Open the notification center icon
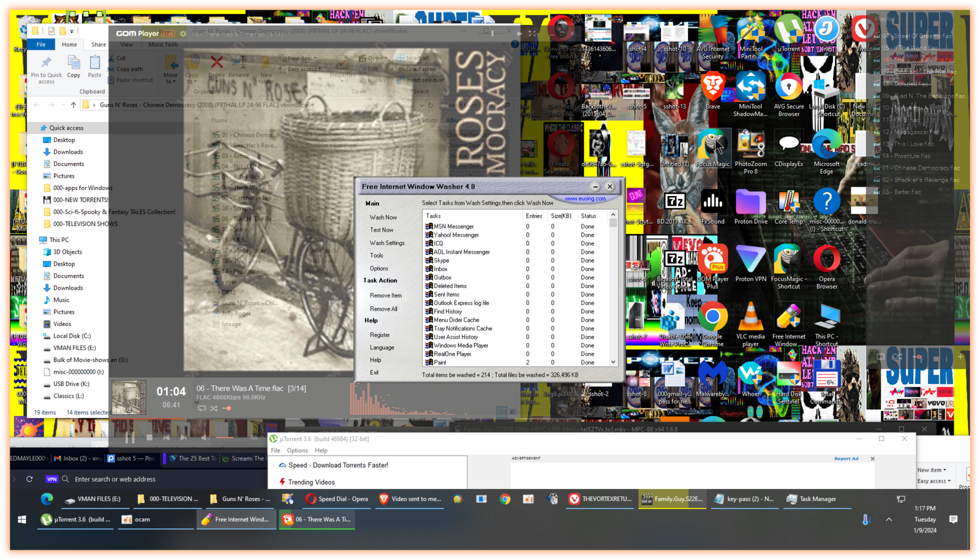This screenshot has height=560, width=980. point(953,520)
